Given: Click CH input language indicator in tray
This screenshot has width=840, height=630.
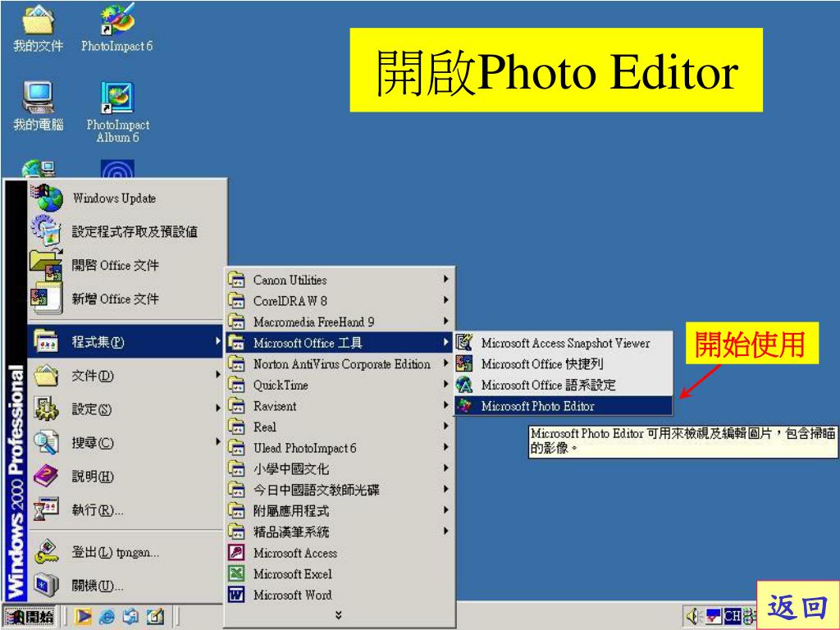Looking at the screenshot, I should tap(733, 617).
